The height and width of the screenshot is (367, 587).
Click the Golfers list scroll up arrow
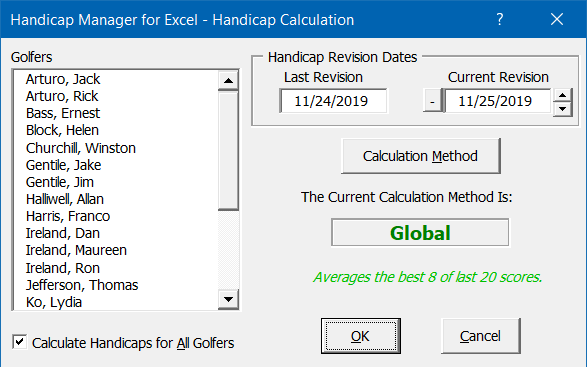[x=228, y=80]
